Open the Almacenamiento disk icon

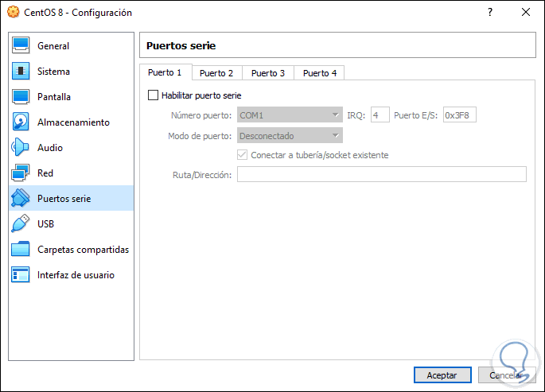(21, 122)
